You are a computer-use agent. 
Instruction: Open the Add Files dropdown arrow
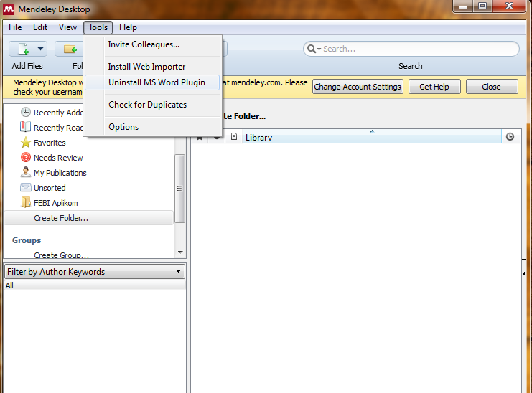40,49
